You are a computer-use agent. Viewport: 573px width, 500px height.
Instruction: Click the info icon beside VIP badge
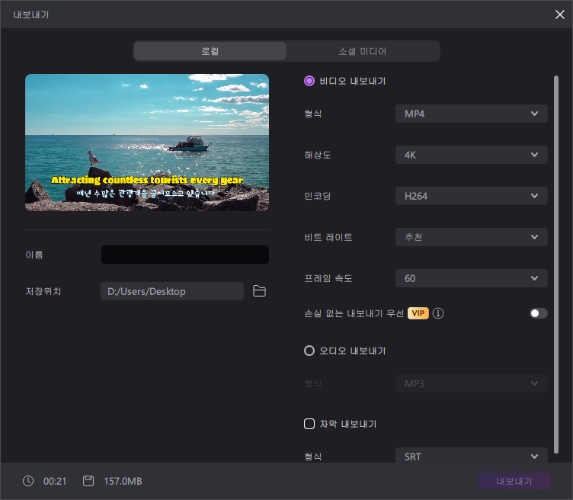438,313
